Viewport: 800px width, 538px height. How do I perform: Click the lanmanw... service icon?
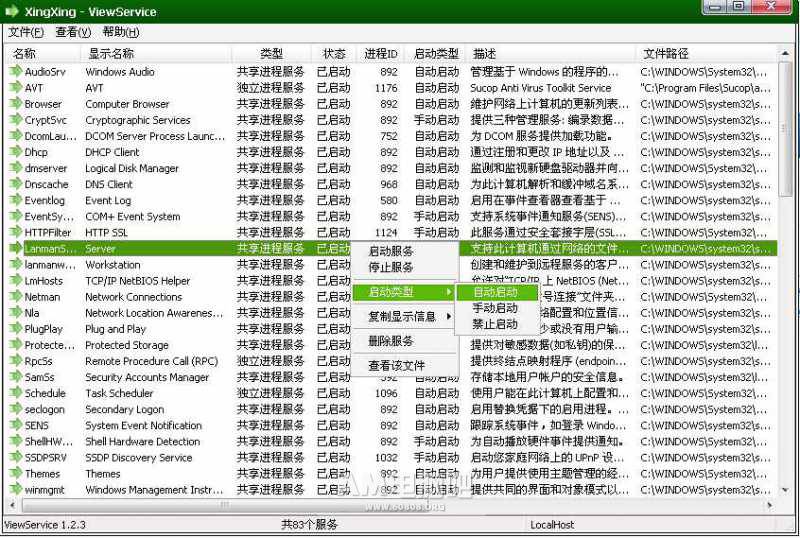[x=16, y=264]
